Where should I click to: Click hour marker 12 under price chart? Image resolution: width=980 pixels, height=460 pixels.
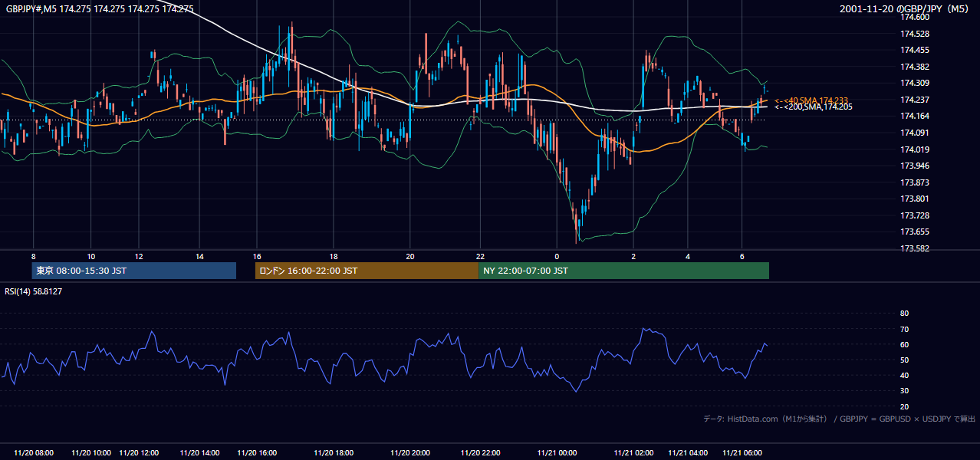(x=139, y=256)
